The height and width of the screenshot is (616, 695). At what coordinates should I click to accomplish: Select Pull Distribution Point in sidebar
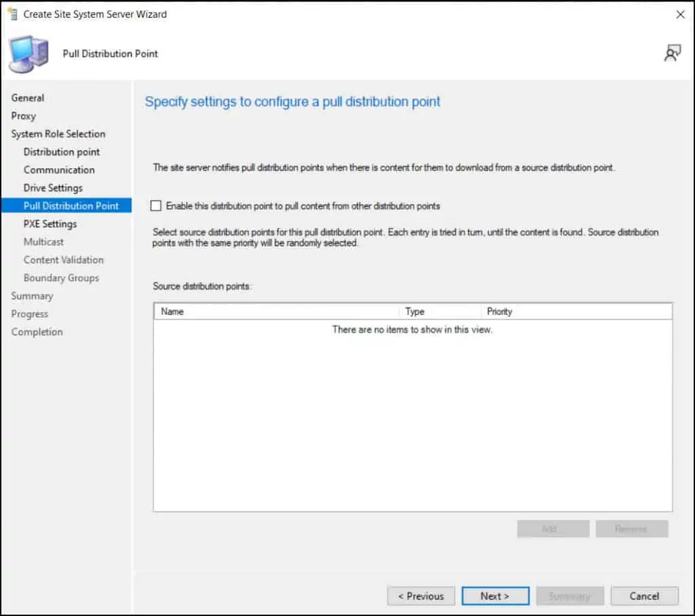pos(71,206)
